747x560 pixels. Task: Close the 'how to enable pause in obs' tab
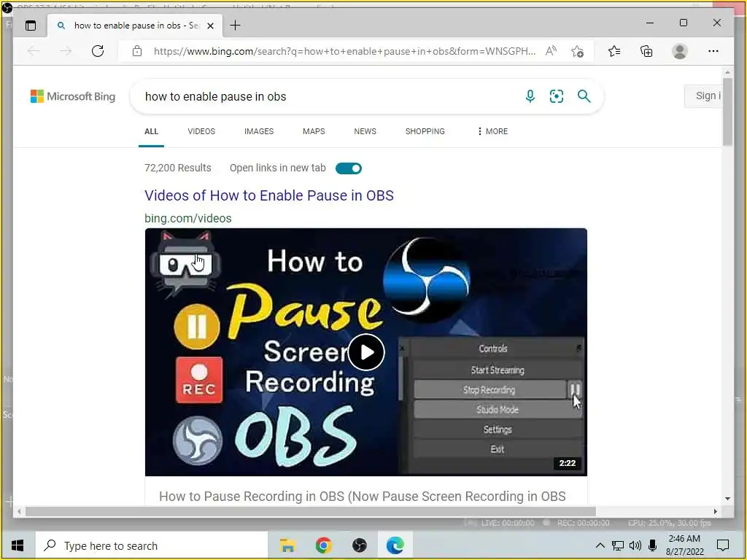coord(210,26)
